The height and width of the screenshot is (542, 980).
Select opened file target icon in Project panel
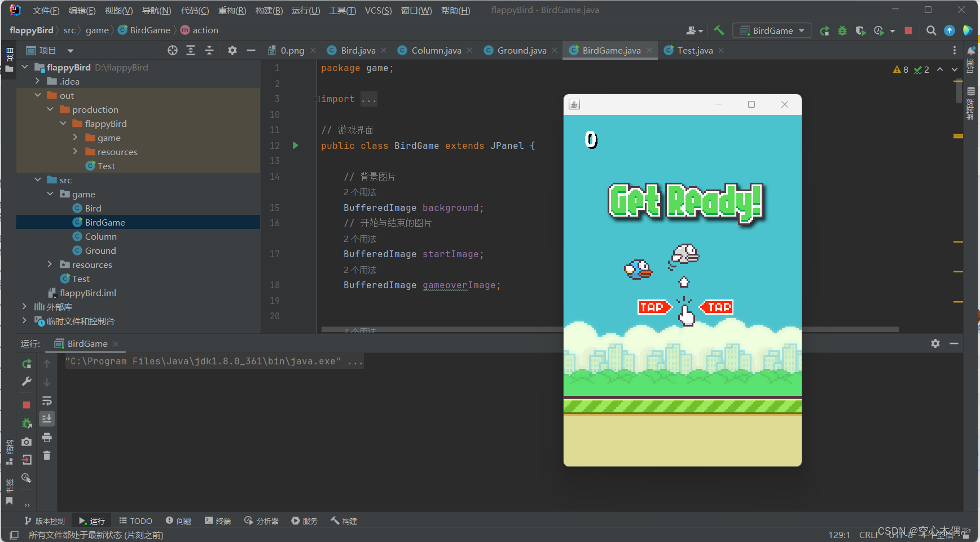pos(173,50)
